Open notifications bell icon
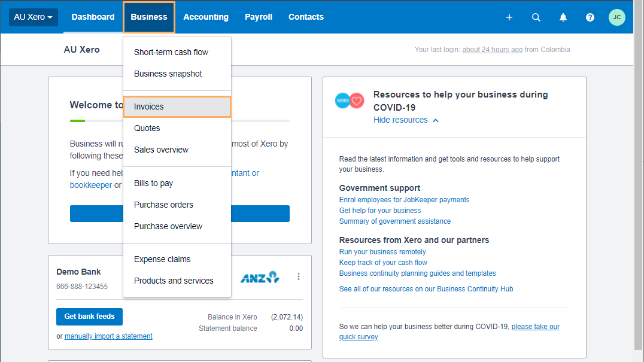Screen dimensions: 644x362 click(x=563, y=17)
